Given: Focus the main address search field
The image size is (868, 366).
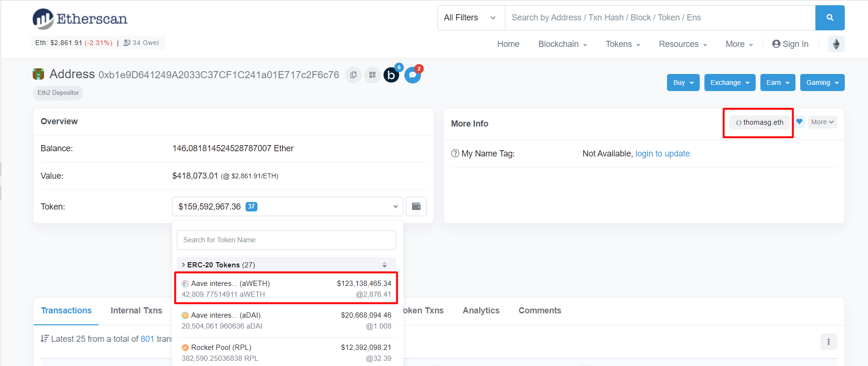Looking at the screenshot, I should click(x=660, y=18).
